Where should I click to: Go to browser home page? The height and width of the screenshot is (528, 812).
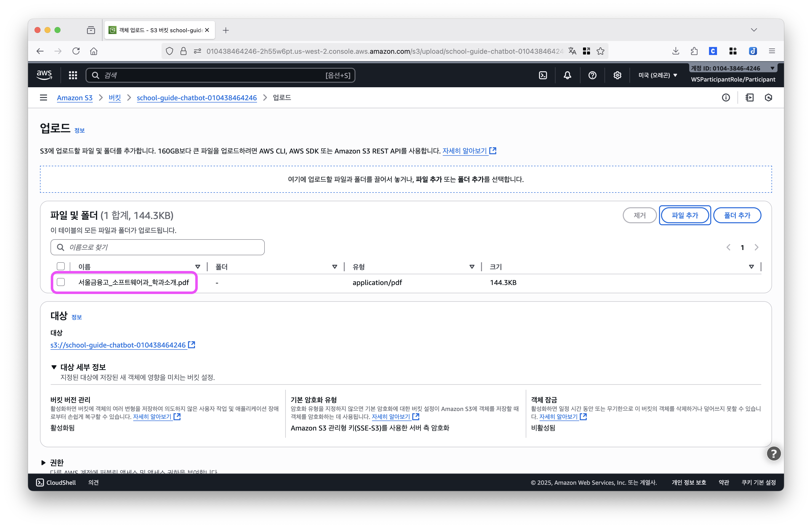94,51
